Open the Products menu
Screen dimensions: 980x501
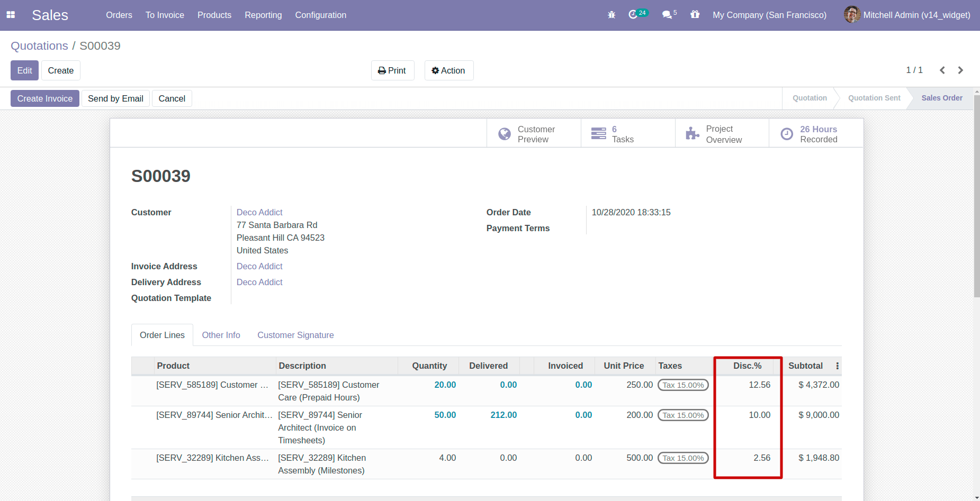[x=214, y=15]
